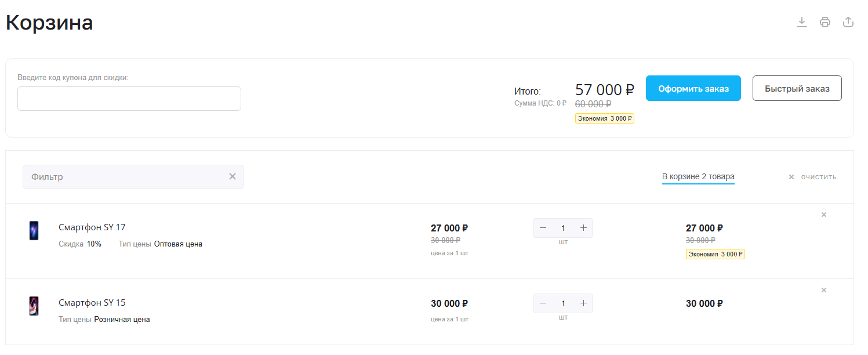Open the Смартфон SY 15 thumbnail image

point(34,306)
